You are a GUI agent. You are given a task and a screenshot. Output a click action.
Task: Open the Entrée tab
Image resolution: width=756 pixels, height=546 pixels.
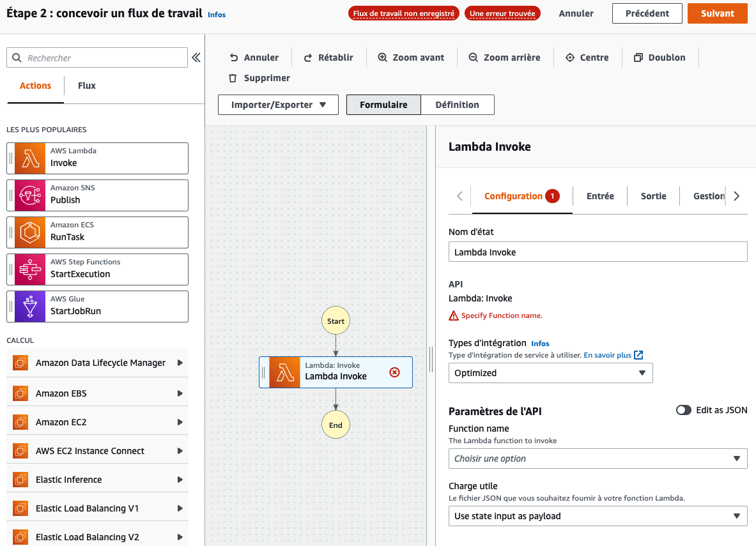tap(600, 196)
